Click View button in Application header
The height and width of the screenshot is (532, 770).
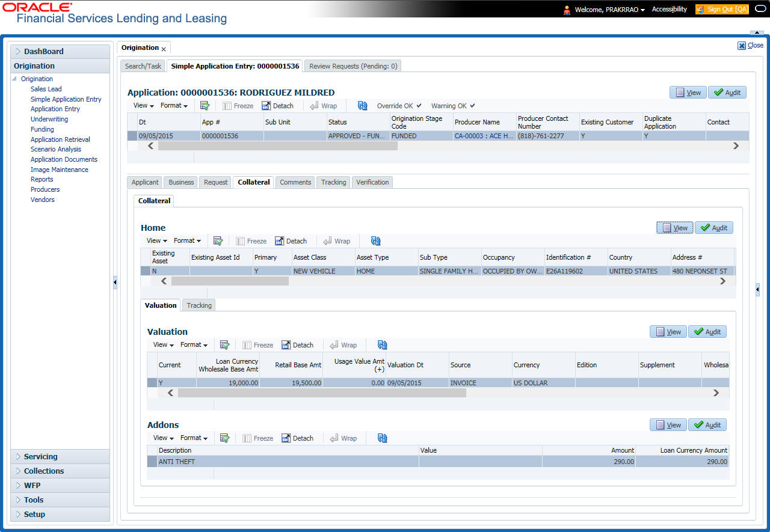tap(688, 93)
